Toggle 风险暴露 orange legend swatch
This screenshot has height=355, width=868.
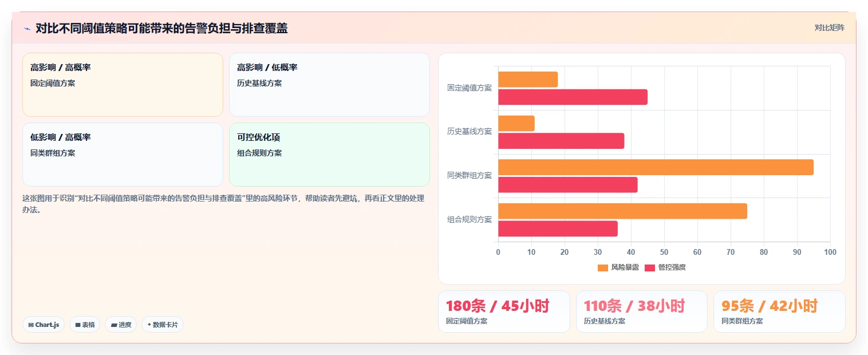(x=602, y=267)
